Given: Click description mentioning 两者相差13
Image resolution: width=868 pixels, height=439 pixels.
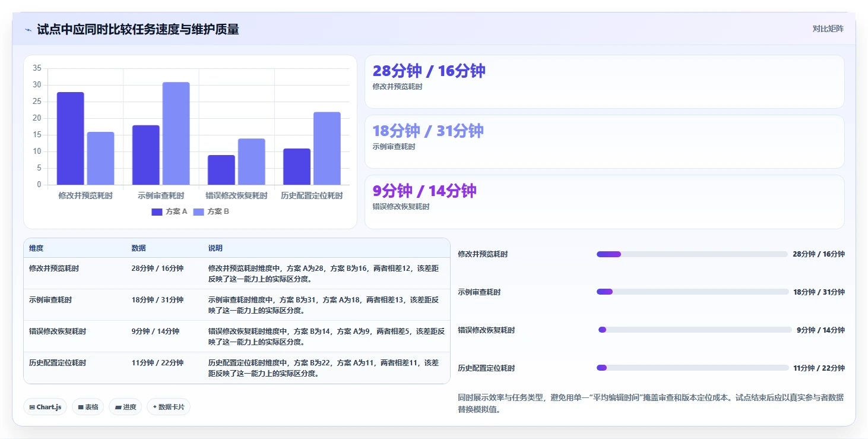Looking at the screenshot, I should click(324, 305).
